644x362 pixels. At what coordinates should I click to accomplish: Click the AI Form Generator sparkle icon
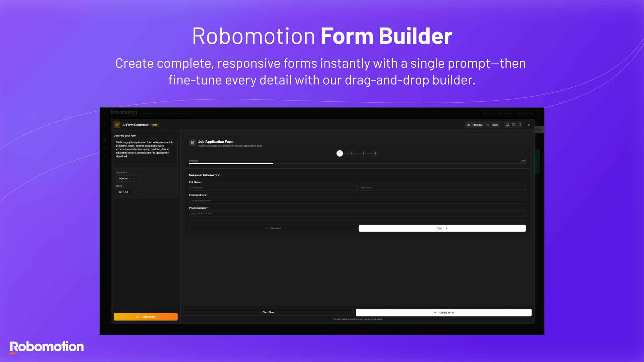pyautogui.click(x=117, y=125)
